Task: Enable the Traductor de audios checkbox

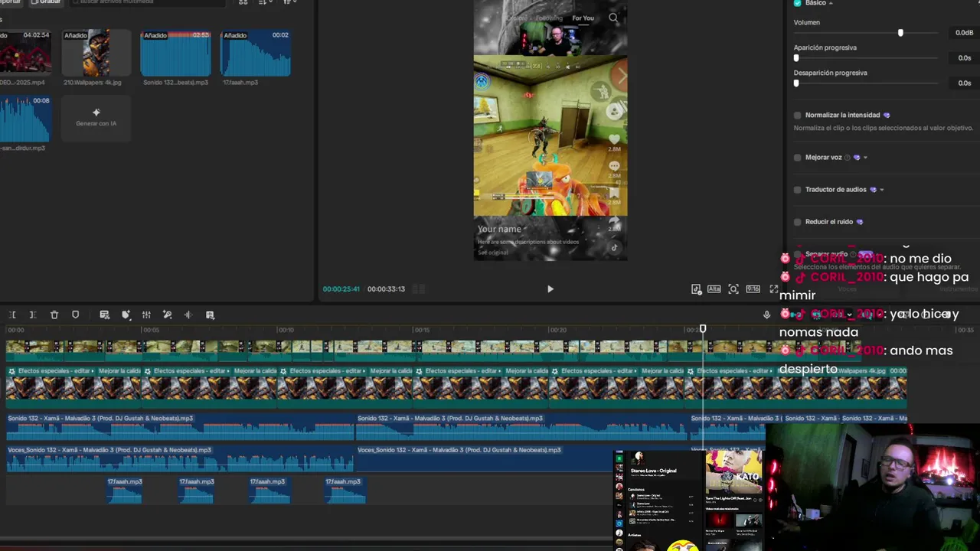Action: tap(798, 190)
